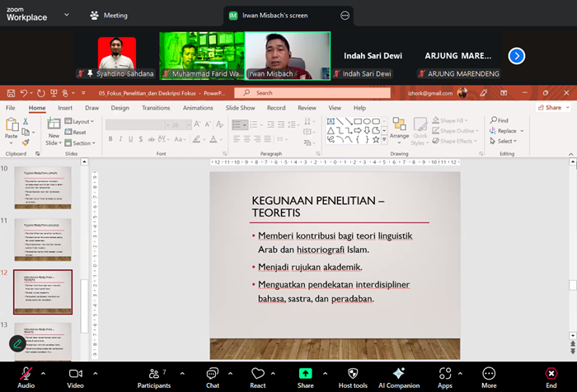
Task: Expand the participants options caret
Action: coord(182,374)
